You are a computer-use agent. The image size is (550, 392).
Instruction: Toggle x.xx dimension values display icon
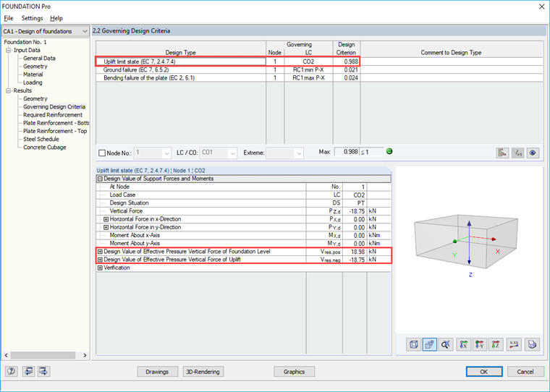point(514,345)
